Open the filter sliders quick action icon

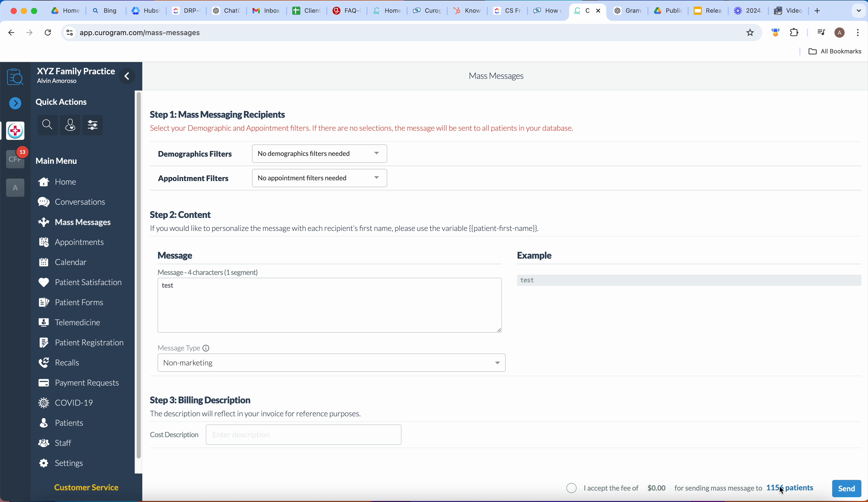pos(93,125)
